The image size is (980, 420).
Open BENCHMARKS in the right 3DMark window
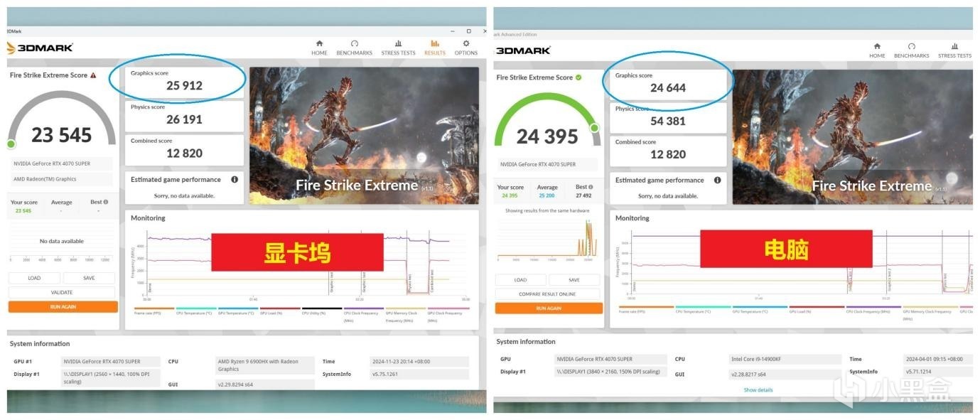click(911, 50)
